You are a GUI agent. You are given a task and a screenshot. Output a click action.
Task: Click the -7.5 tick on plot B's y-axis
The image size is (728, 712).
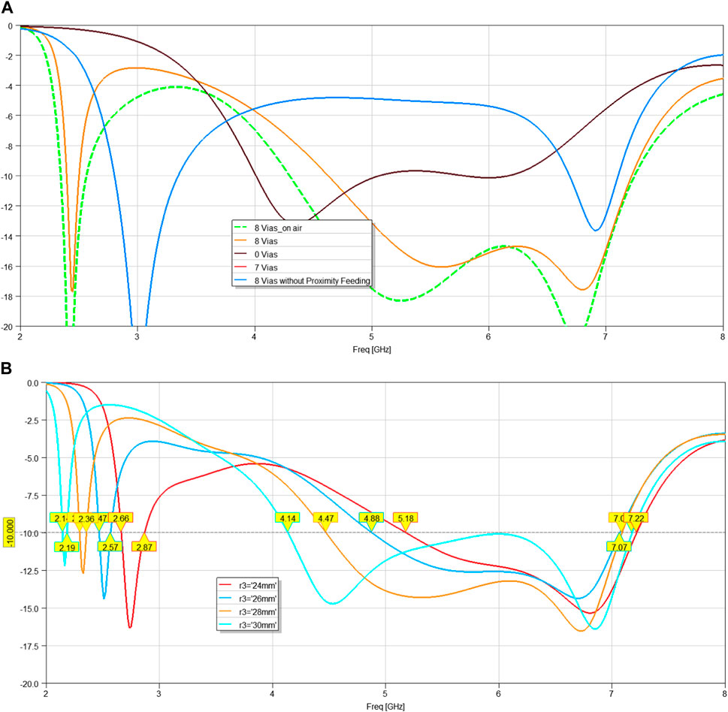[x=32, y=495]
